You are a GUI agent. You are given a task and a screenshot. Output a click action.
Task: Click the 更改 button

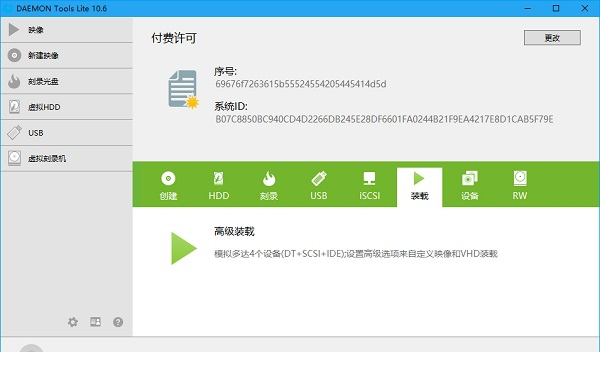(552, 38)
